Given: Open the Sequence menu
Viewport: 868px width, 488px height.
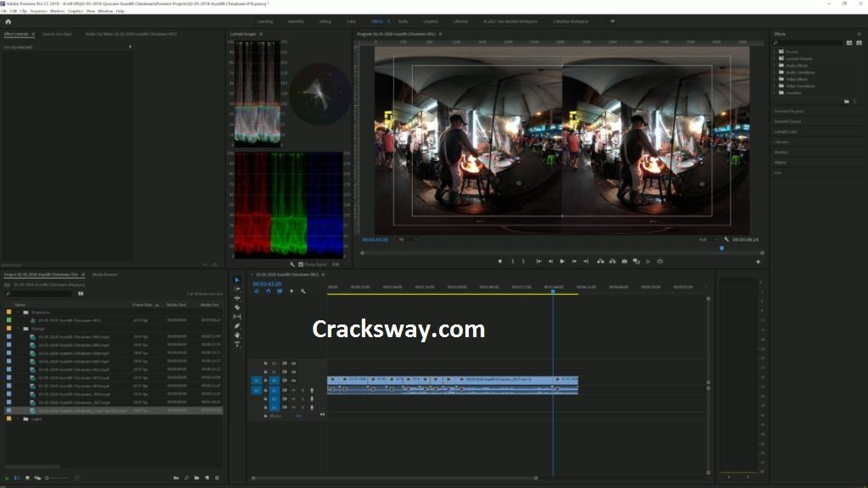Looking at the screenshot, I should pyautogui.click(x=38, y=11).
